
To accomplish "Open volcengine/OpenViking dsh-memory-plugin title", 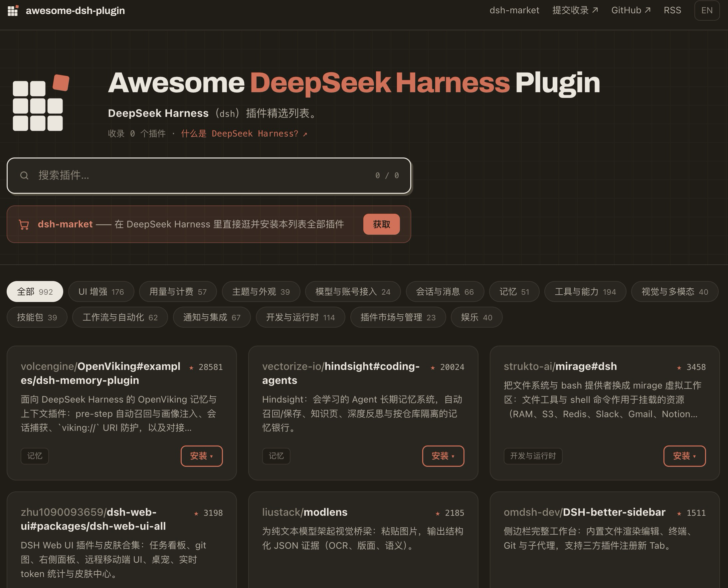I will 100,373.
